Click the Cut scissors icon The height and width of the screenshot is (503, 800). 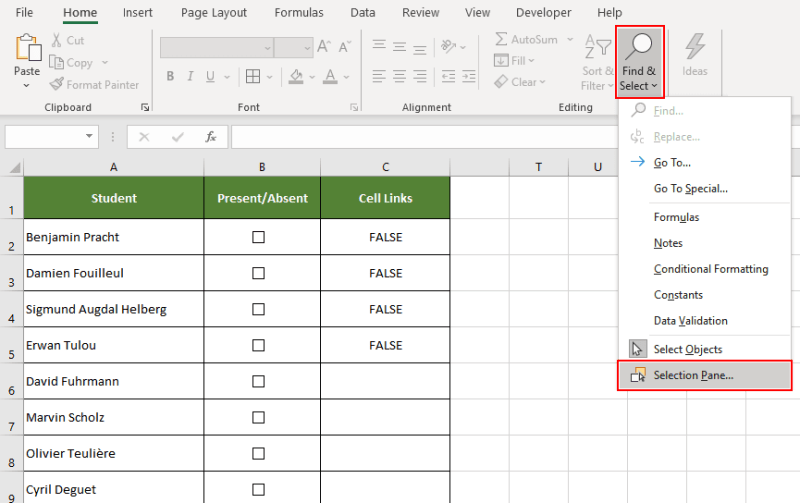56,40
